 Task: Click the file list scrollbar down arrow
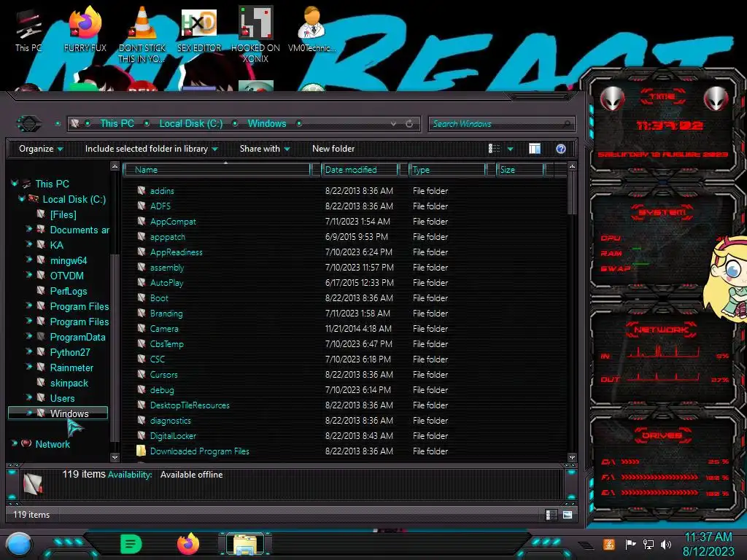572,458
